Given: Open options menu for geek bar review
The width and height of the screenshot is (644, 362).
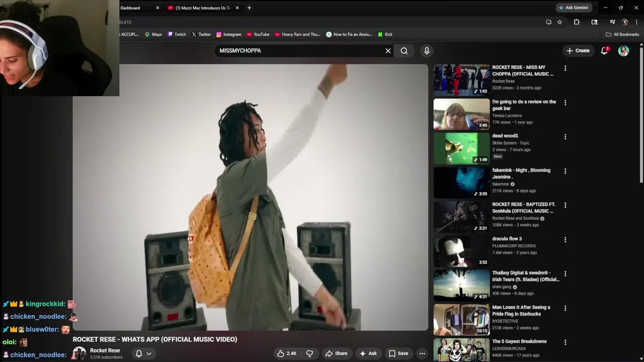Looking at the screenshot, I should point(565,103).
